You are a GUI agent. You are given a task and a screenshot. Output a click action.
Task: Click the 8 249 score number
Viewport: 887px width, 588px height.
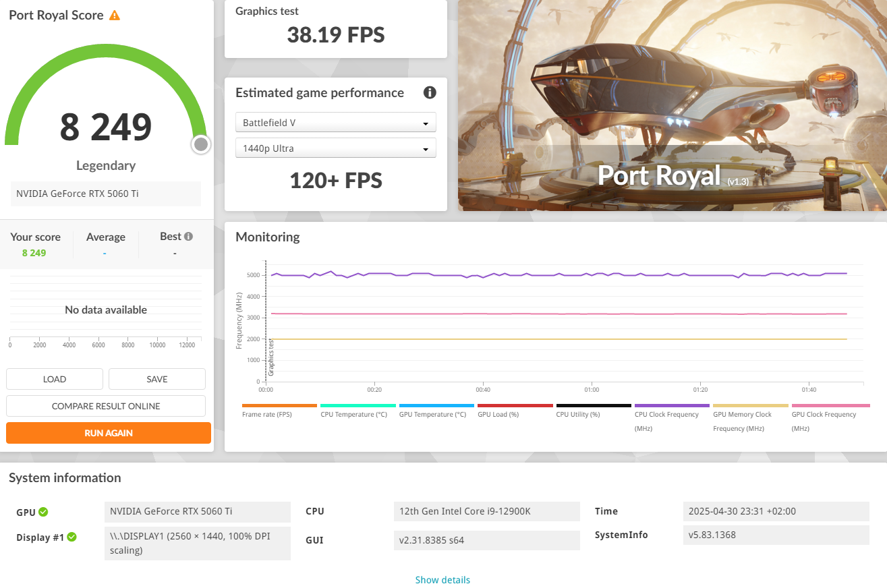point(106,127)
